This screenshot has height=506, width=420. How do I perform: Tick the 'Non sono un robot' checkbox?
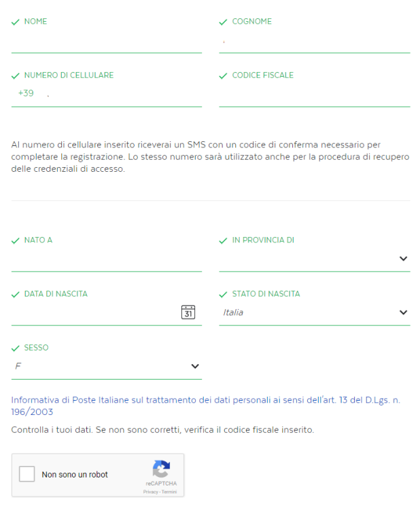[x=27, y=474]
